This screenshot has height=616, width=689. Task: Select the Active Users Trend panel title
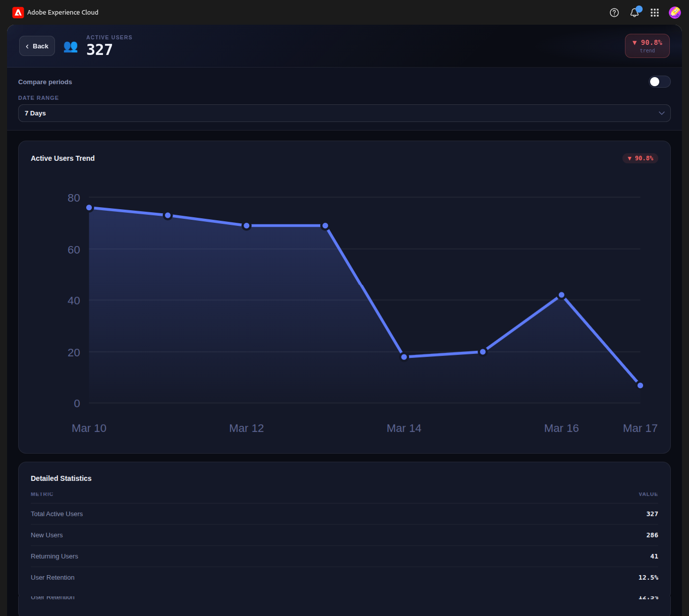(63, 158)
